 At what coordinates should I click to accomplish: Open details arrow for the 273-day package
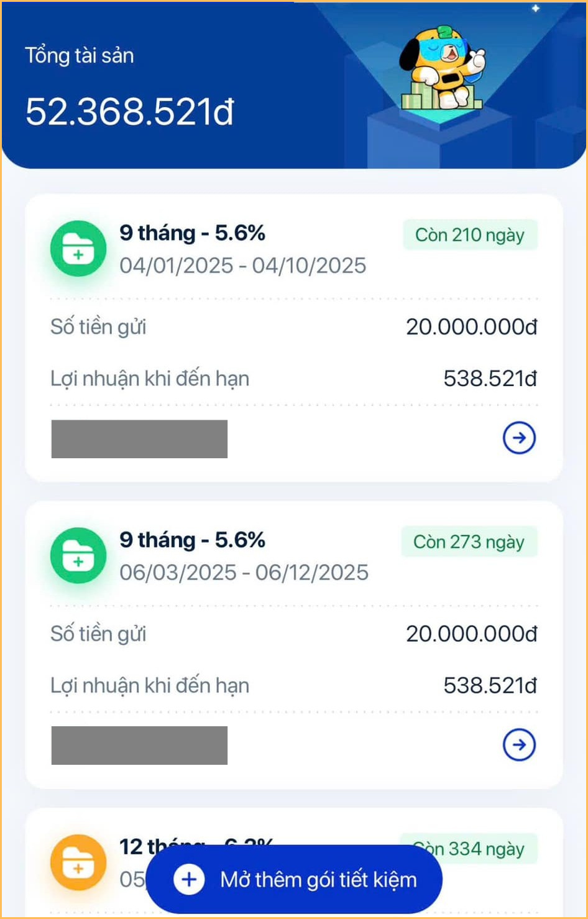pos(519,745)
